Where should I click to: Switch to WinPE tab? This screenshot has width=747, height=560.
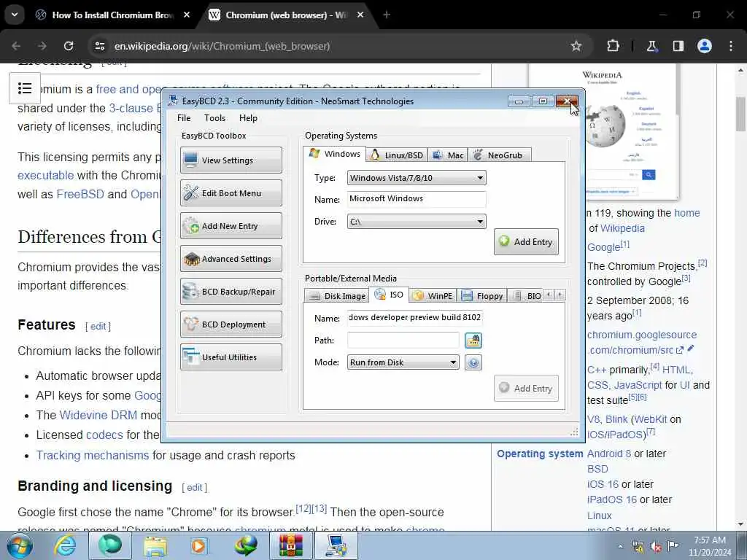(x=433, y=296)
